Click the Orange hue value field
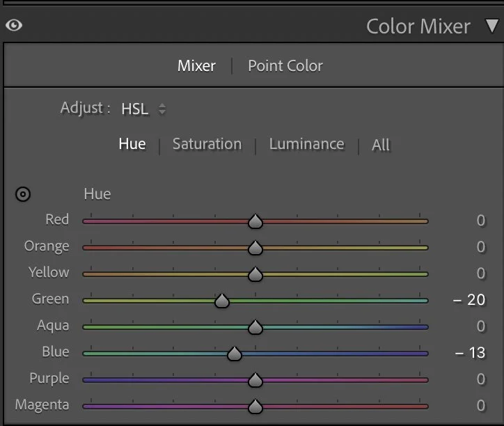 click(481, 247)
